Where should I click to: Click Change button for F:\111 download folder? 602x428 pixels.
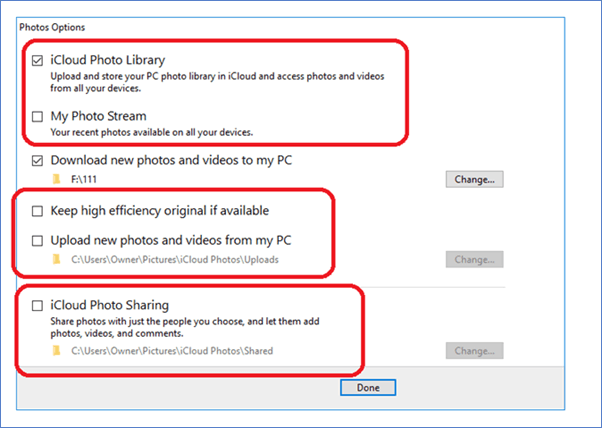(x=474, y=180)
